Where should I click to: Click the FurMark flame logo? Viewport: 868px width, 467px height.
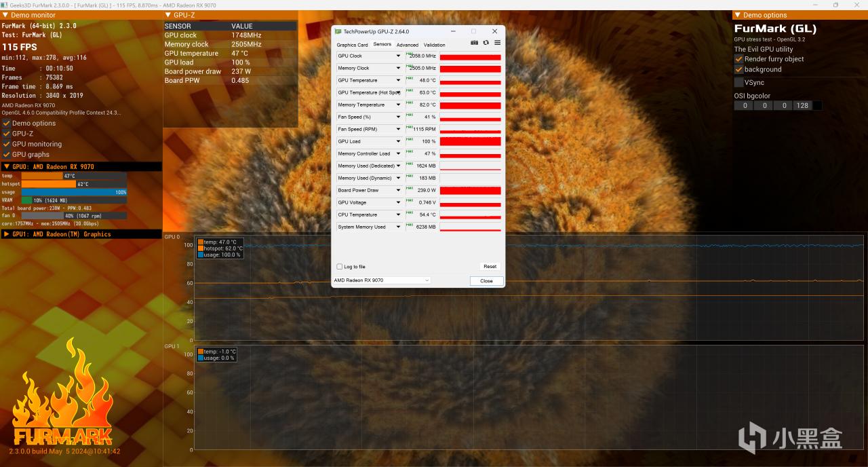pyautogui.click(x=63, y=392)
